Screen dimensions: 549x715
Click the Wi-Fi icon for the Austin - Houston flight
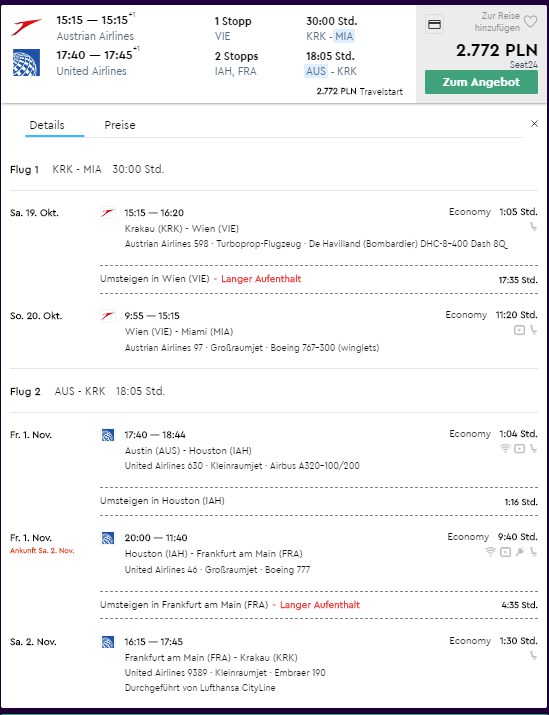[x=505, y=448]
